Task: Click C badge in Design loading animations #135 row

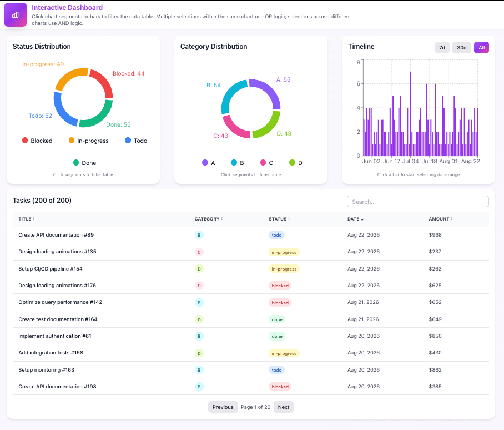Action: [x=199, y=252]
